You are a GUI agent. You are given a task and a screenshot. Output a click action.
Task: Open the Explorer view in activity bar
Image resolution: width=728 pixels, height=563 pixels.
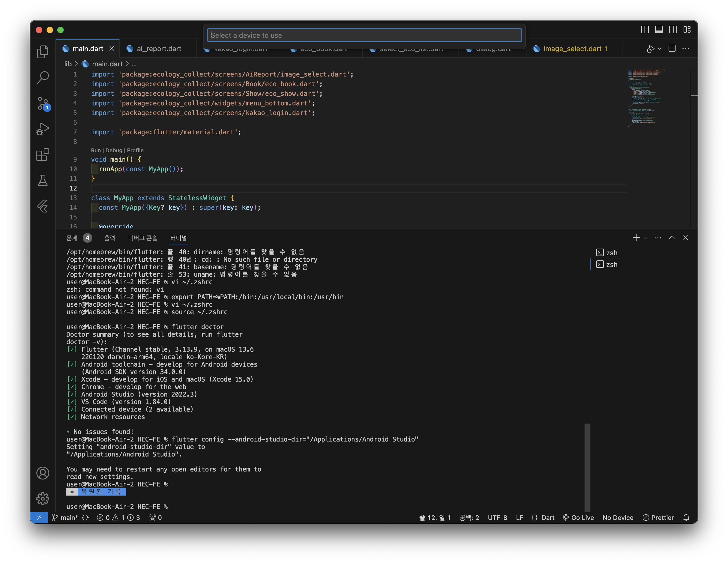pos(43,52)
